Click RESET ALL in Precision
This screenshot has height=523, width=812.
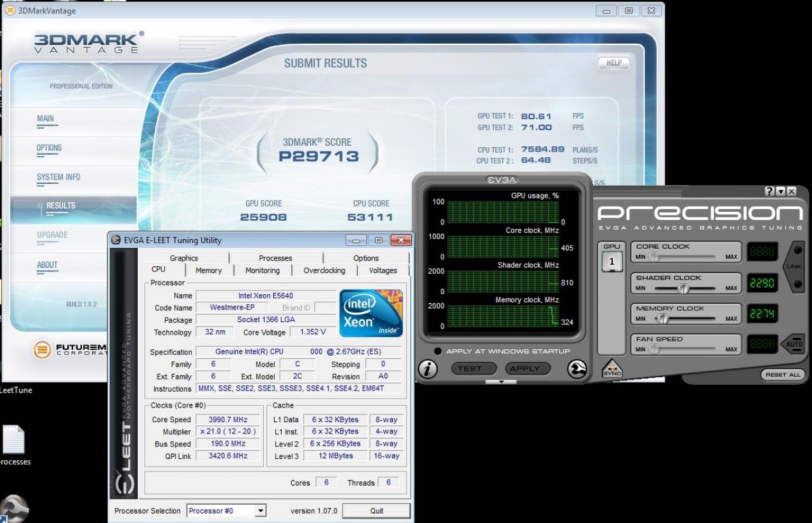pos(783,375)
